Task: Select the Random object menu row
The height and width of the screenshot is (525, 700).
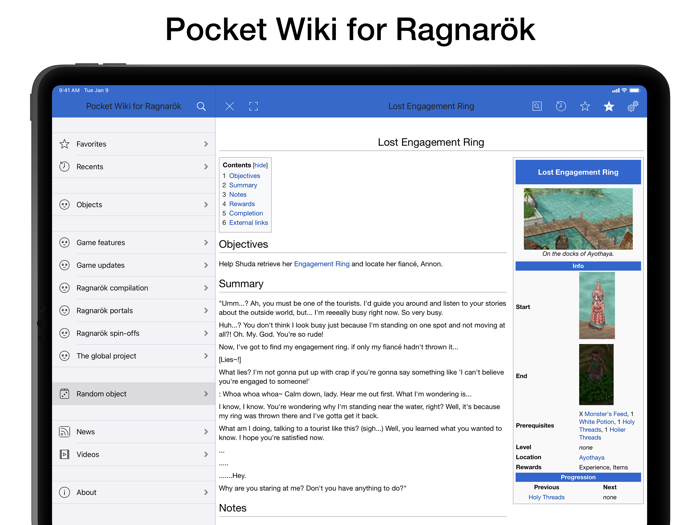Action: pos(134,394)
